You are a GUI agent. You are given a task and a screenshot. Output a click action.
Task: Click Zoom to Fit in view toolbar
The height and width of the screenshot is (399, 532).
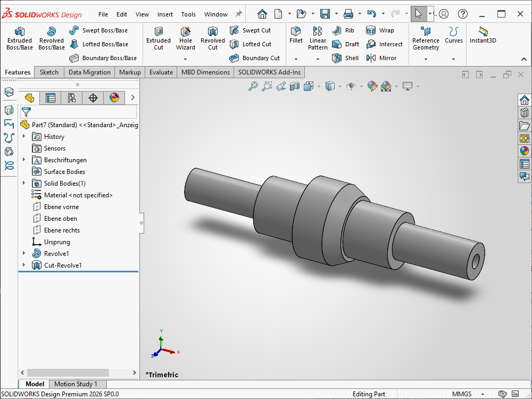click(x=253, y=86)
